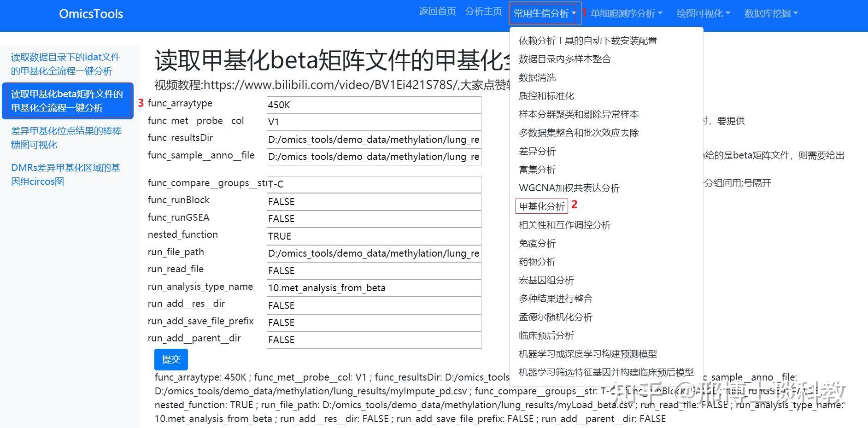Open WGCNA加权共表达分析 option
868x428 pixels.
click(x=569, y=188)
